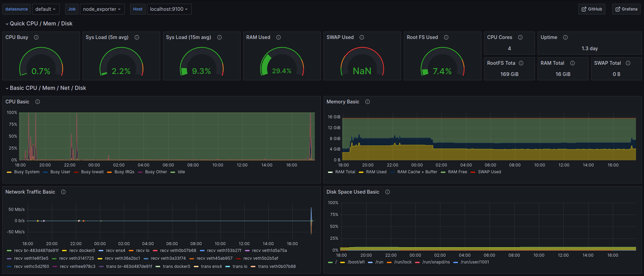This screenshot has width=644, height=276.
Task: Click the Uptime info icon
Action: pos(565,37)
